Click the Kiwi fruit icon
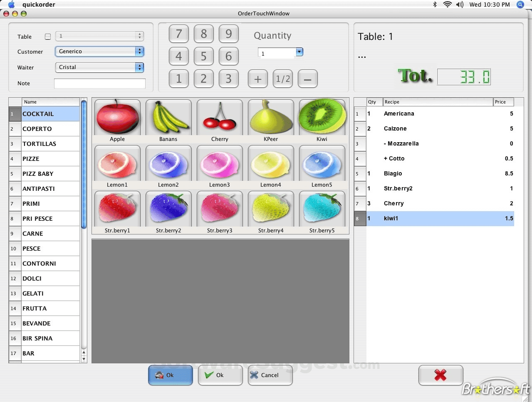Viewport: 532px width, 402px height. tap(322, 117)
